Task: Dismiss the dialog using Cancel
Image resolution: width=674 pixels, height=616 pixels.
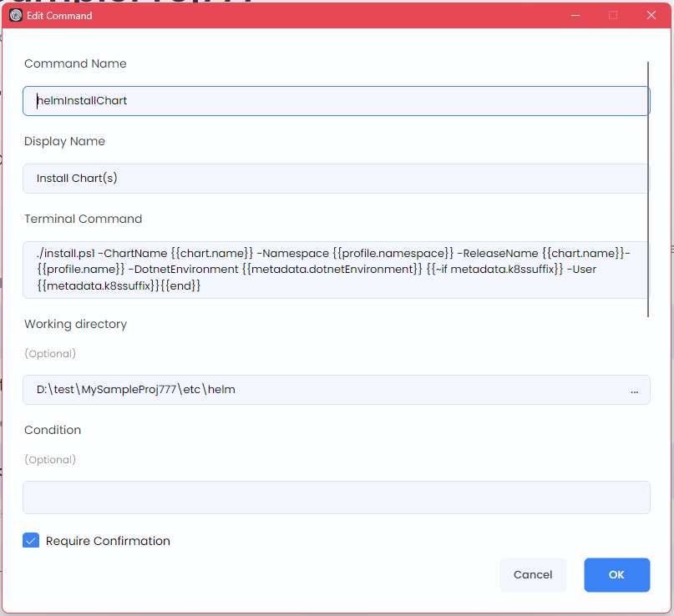Action: coord(533,574)
